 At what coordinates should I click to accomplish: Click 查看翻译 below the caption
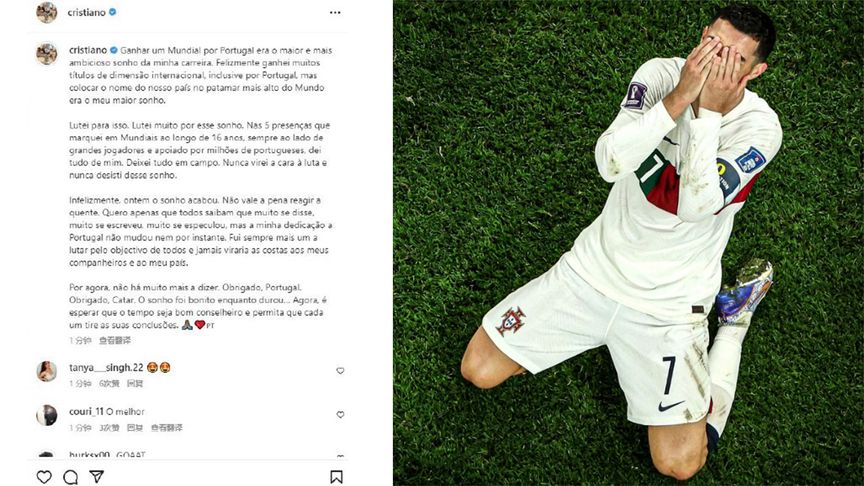point(115,341)
